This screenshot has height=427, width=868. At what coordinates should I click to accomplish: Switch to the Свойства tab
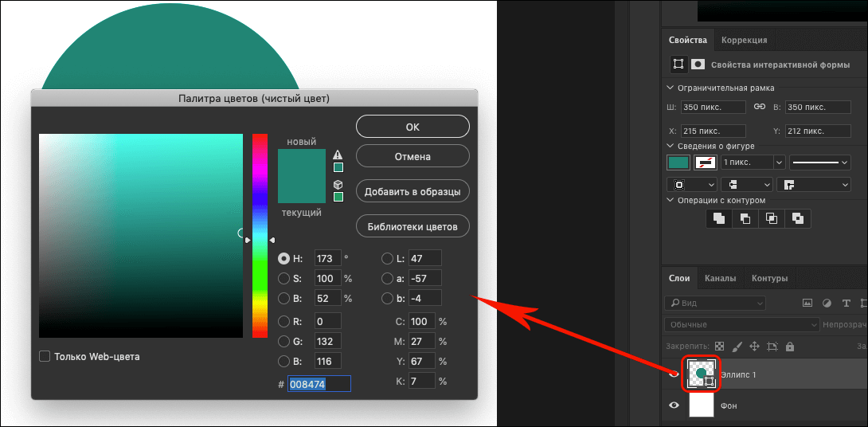[687, 40]
